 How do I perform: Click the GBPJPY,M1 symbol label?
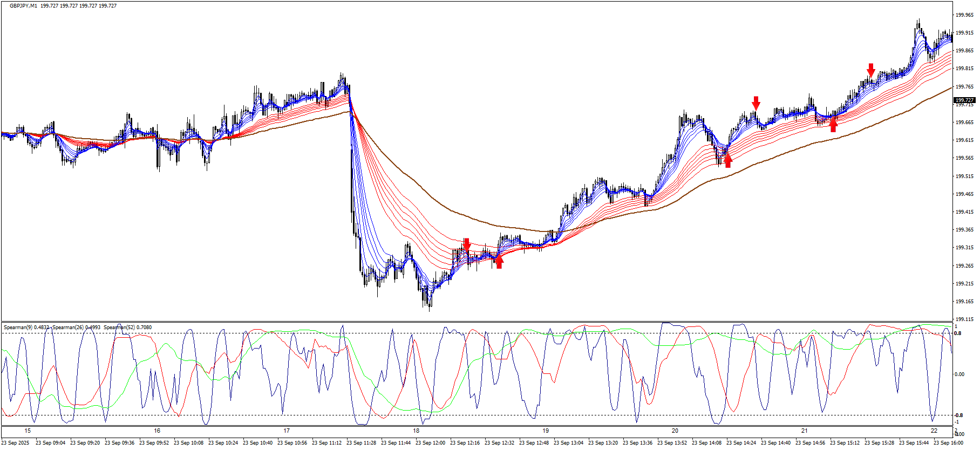tap(24, 6)
